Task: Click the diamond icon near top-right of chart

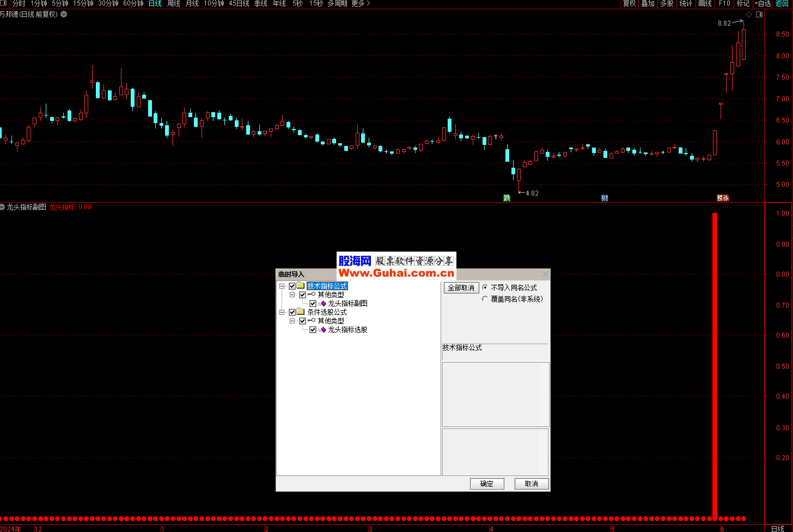Action: tap(749, 15)
